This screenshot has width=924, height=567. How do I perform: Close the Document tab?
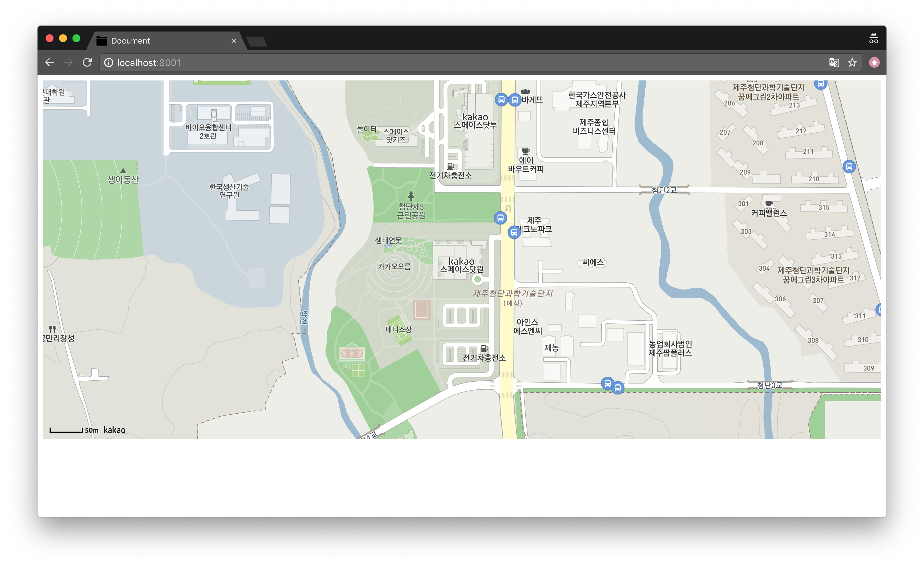[234, 41]
